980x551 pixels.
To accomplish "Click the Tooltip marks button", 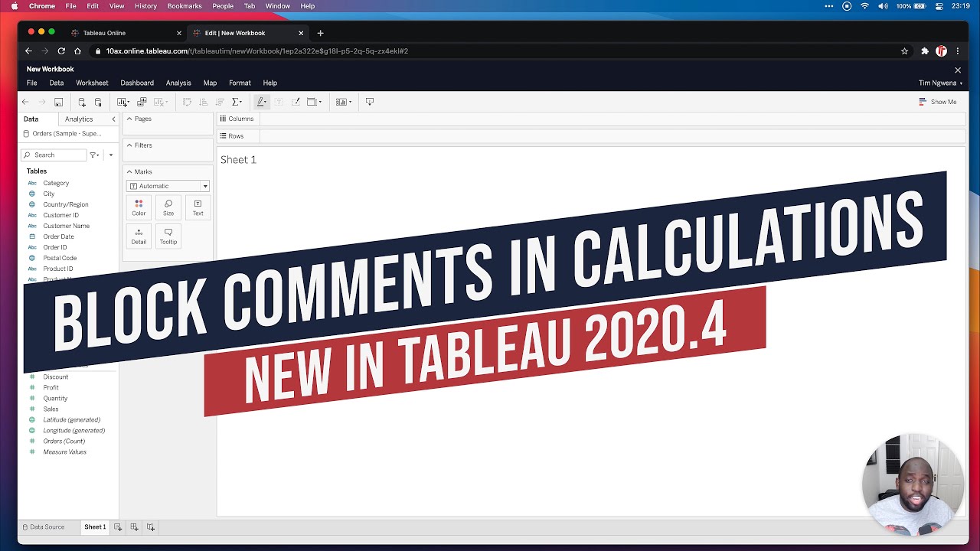I will pyautogui.click(x=168, y=236).
